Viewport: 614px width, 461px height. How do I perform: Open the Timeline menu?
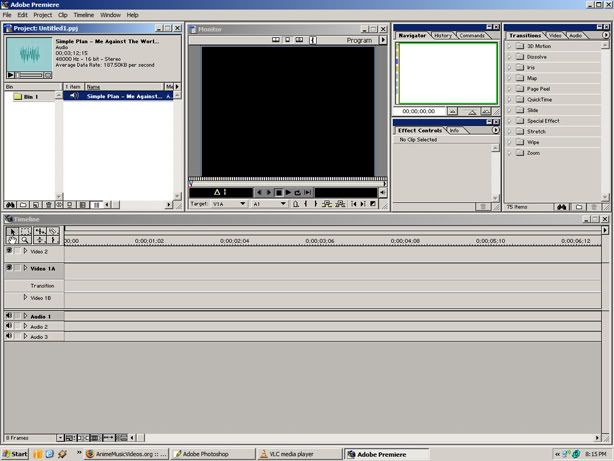click(84, 15)
